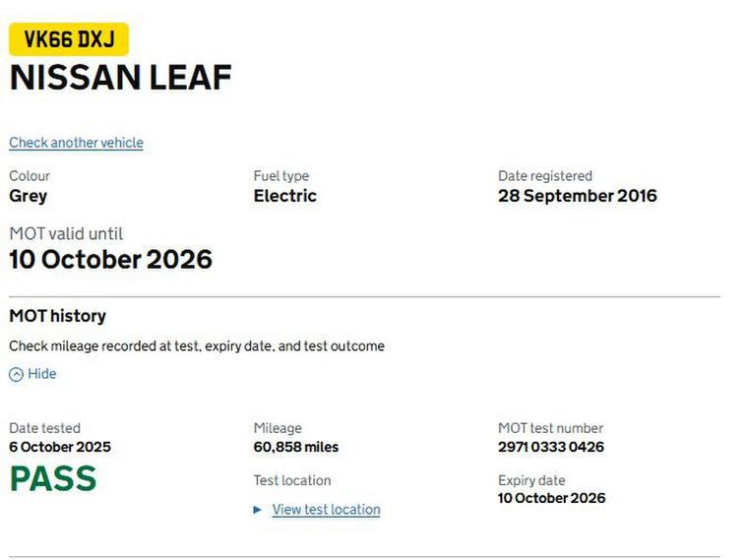Click the Check mileage recorded description text
Screen dimensions: 747x560
196,346
